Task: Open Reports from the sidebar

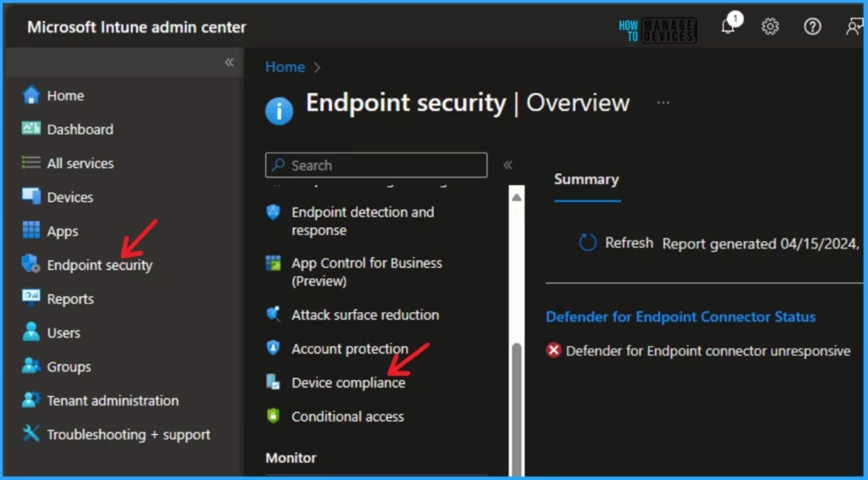Action: 70,299
